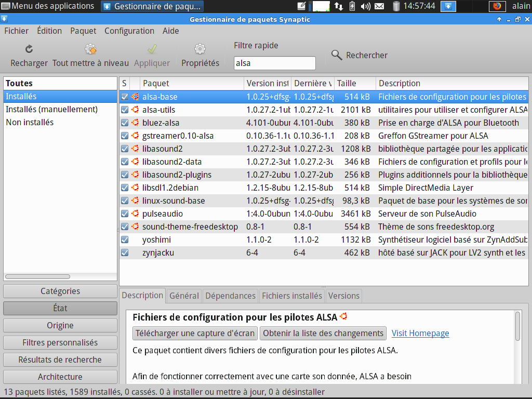Click the Origine filter button
The width and height of the screenshot is (532, 399).
pos(60,325)
